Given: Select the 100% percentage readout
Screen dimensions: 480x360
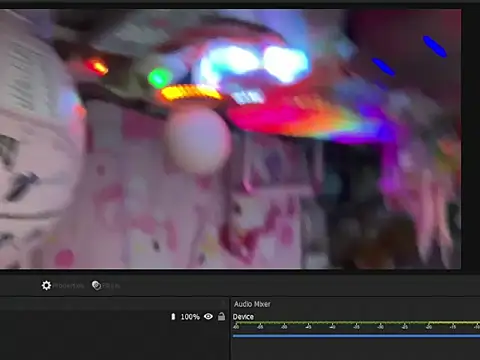Looking at the screenshot, I should pos(190,317).
